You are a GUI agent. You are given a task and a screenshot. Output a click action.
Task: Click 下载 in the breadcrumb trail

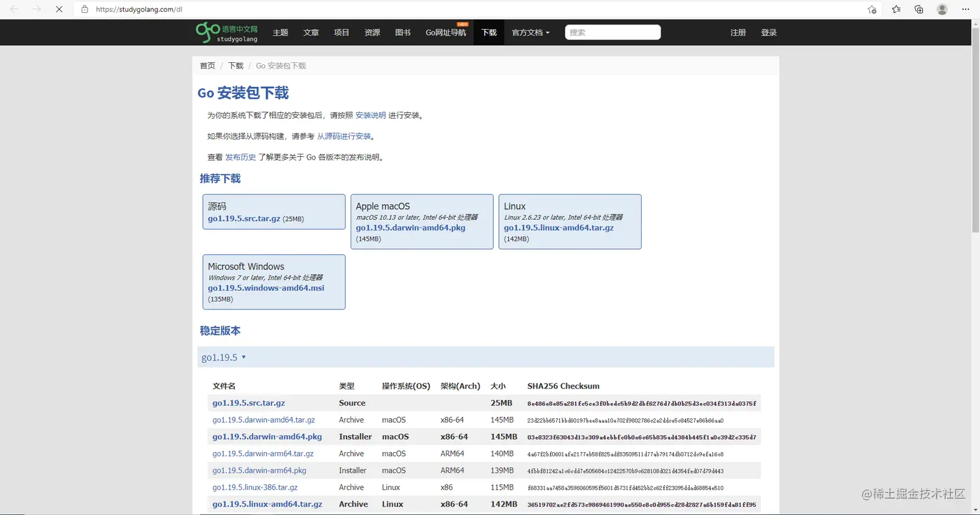click(236, 66)
